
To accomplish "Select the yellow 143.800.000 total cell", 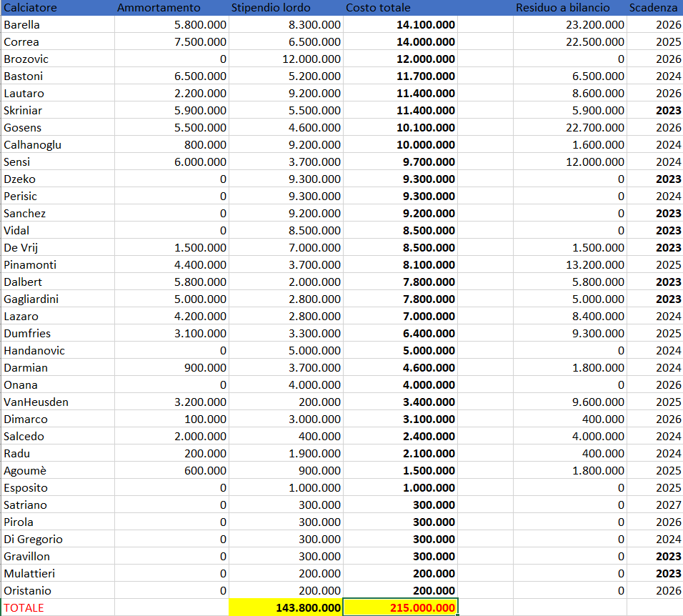I will [286, 607].
